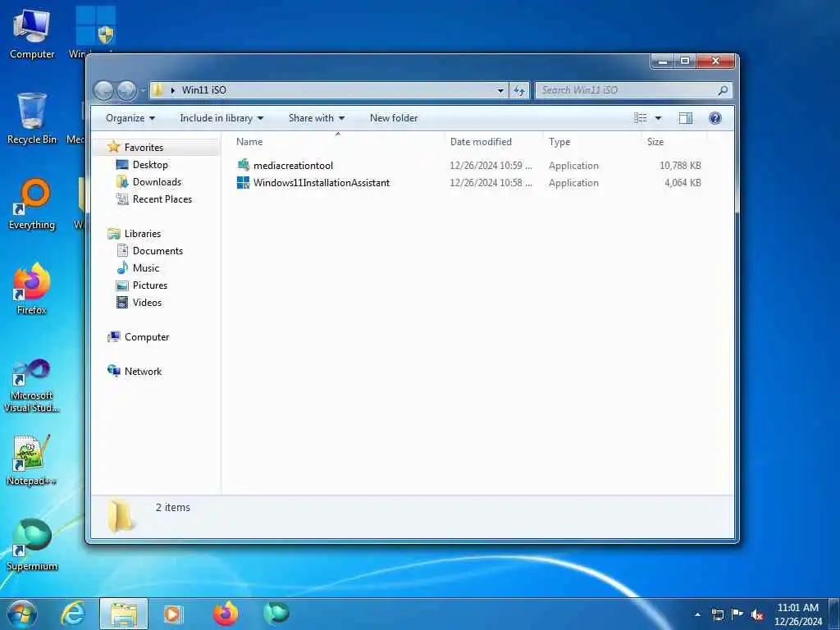This screenshot has height=630, width=840.
Task: Click the Show desktop strip beside the clock
Action: [x=833, y=614]
